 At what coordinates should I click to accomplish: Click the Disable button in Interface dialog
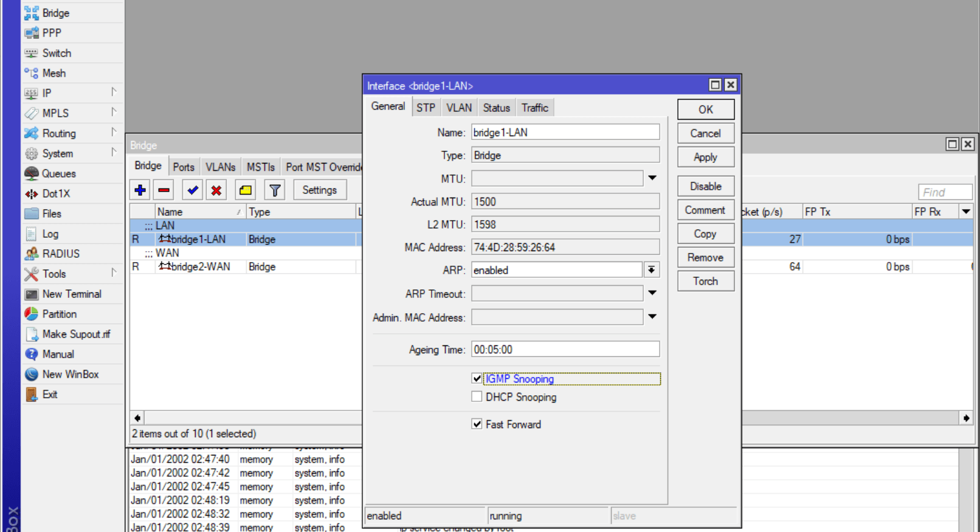(706, 186)
